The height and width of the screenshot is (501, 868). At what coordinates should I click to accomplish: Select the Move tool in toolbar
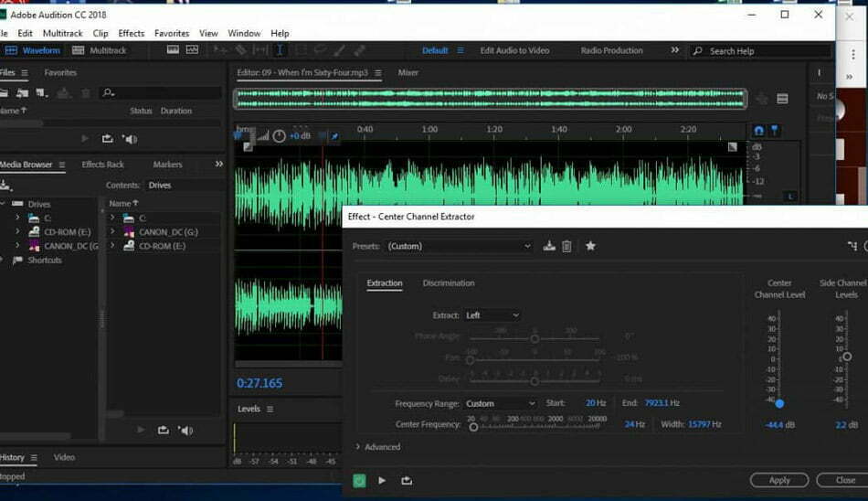click(220, 50)
